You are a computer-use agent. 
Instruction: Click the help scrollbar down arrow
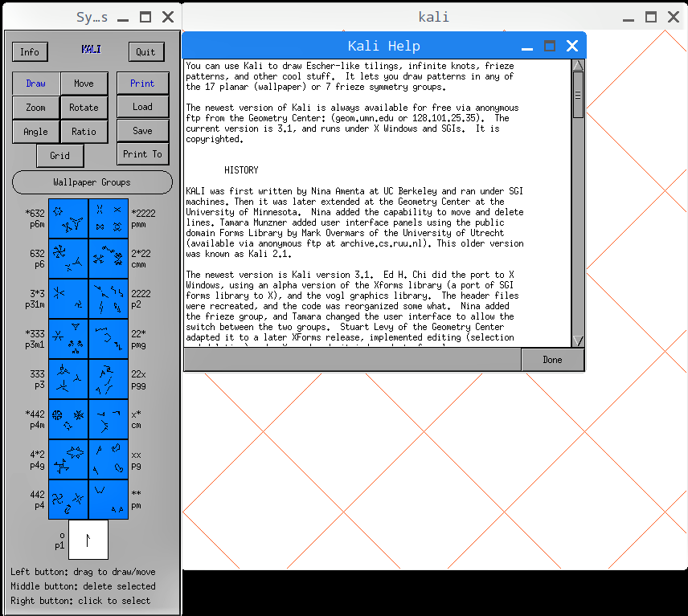tap(579, 341)
